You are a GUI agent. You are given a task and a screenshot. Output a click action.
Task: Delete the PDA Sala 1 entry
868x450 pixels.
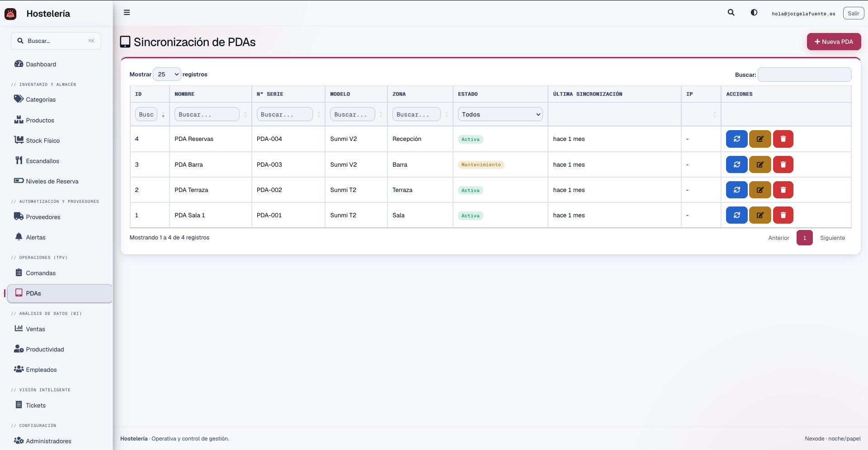[783, 215]
